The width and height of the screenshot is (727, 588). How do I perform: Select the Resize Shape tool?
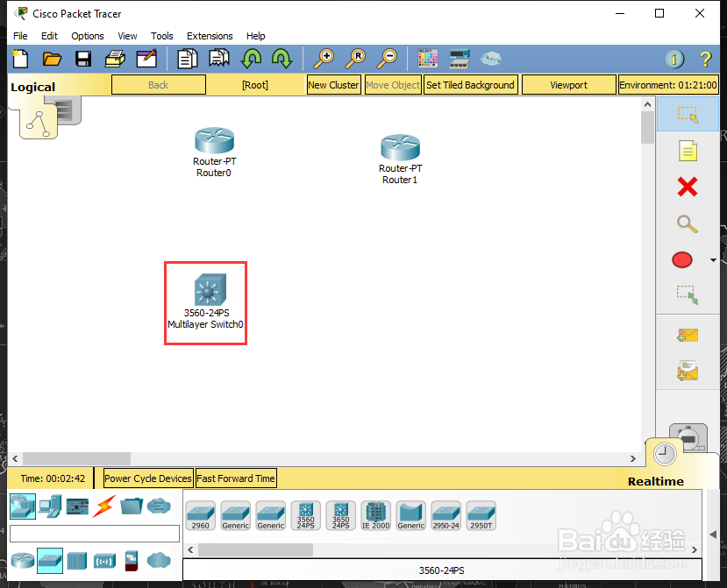[688, 294]
